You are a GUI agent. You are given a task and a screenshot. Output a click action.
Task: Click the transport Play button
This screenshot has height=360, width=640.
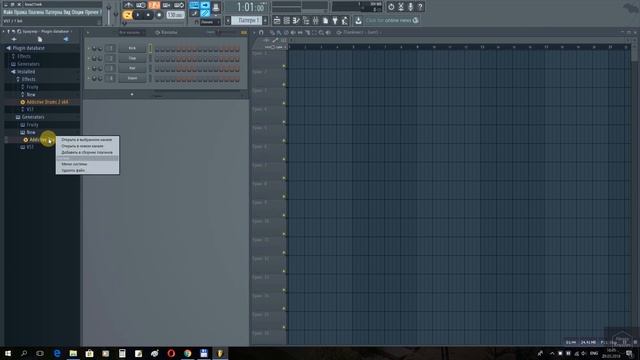(138, 15)
